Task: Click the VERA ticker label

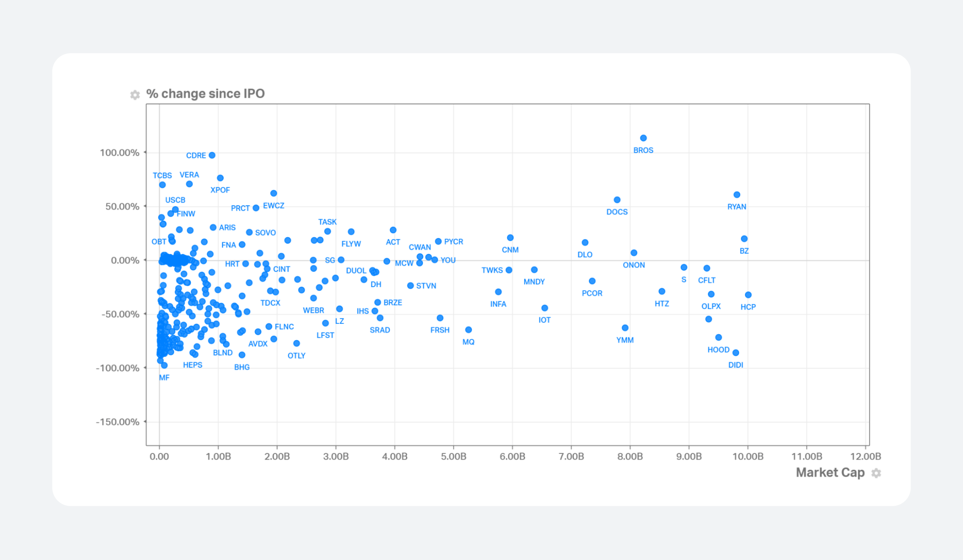Action: (x=189, y=175)
